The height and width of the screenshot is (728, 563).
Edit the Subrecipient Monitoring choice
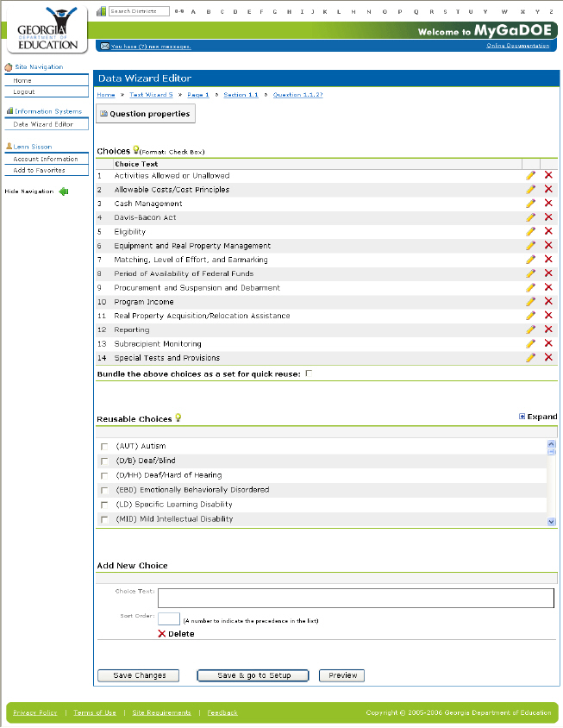click(530, 343)
